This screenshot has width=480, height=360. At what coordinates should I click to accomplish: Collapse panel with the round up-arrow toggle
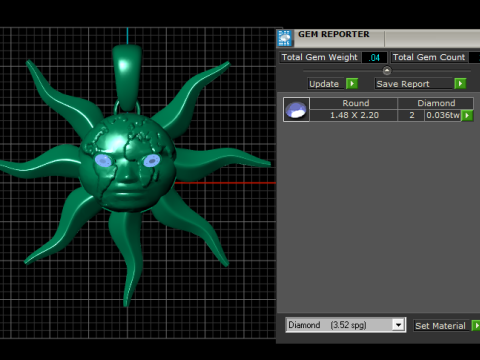pyautogui.click(x=387, y=71)
